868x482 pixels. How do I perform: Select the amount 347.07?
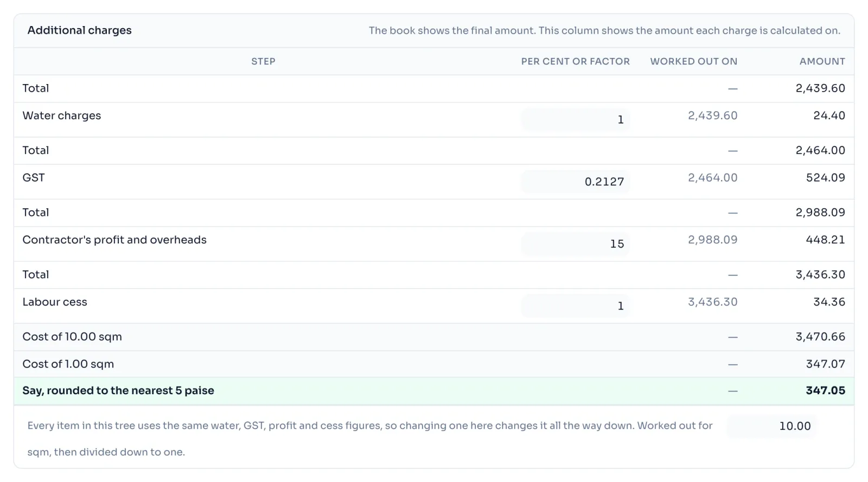(x=826, y=364)
